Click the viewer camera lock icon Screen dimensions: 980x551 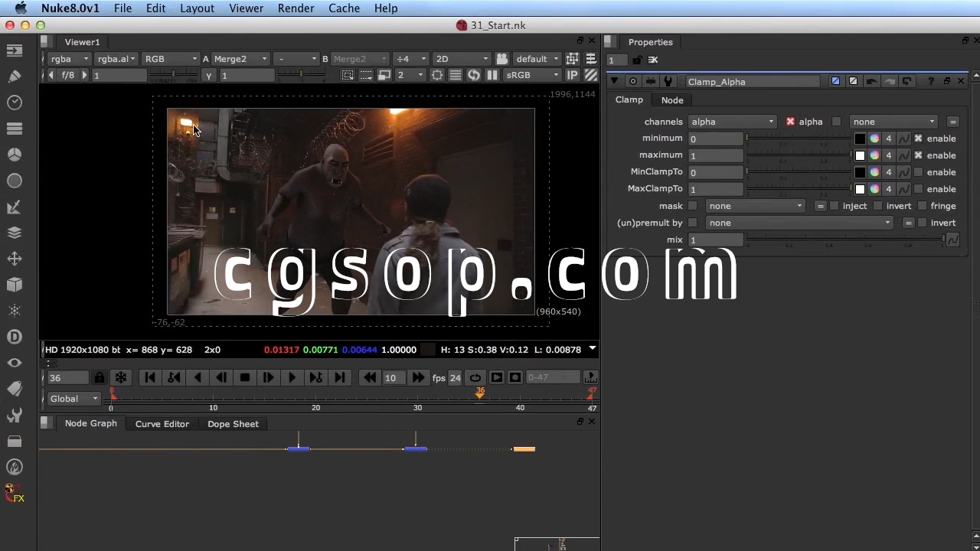501,59
